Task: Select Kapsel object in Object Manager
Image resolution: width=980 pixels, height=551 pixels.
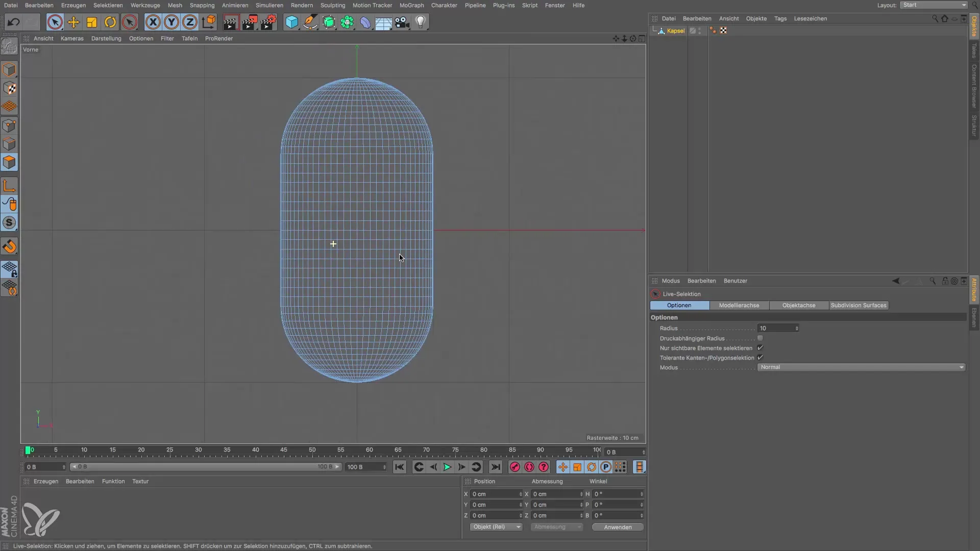Action: click(675, 31)
